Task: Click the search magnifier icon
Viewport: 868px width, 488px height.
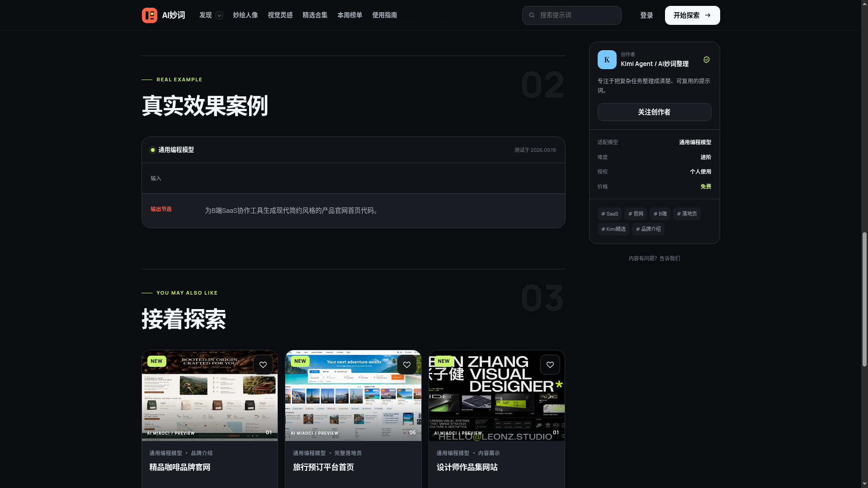Action: (x=532, y=15)
